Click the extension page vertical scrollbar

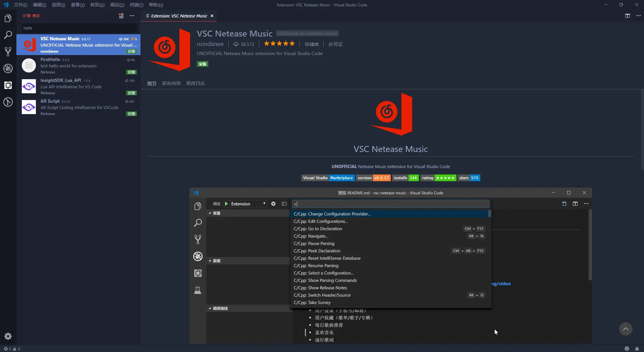(x=642, y=129)
